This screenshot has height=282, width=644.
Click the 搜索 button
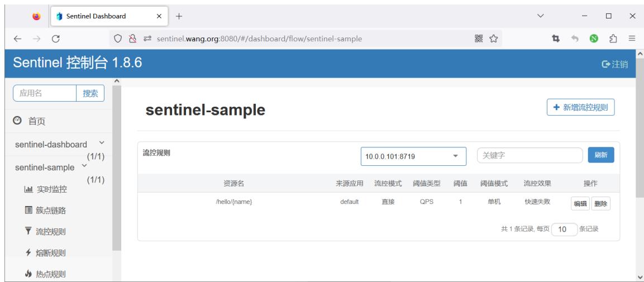tap(90, 93)
